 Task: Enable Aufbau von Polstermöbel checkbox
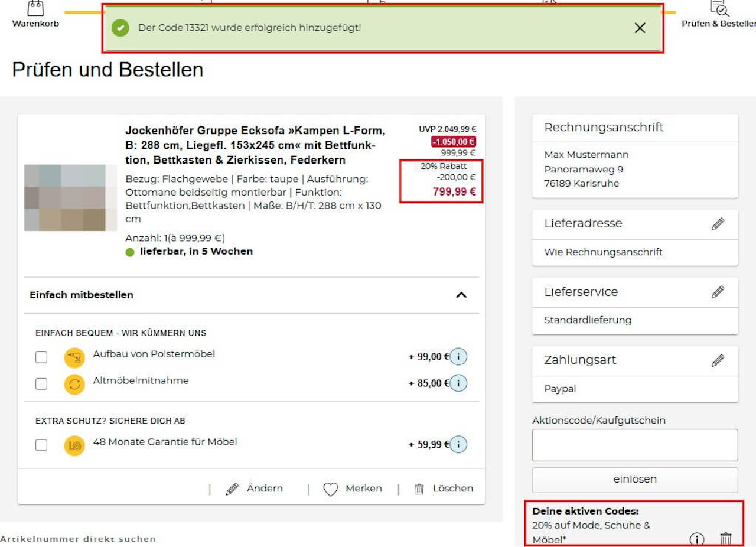click(x=41, y=357)
